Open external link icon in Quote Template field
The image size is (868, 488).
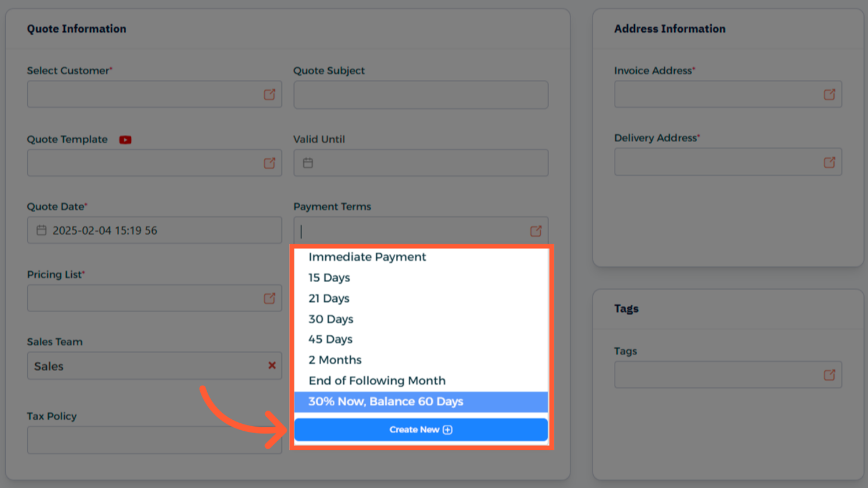click(x=270, y=163)
